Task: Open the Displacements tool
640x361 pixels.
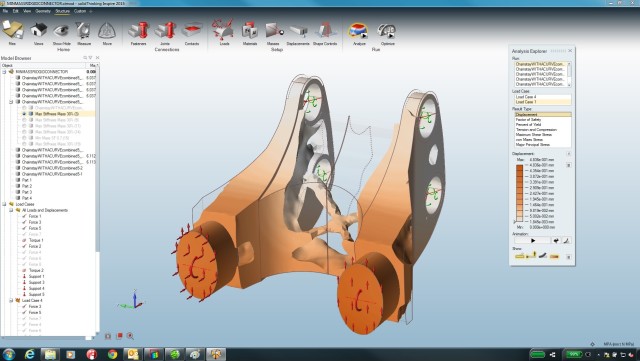Action: click(x=298, y=31)
